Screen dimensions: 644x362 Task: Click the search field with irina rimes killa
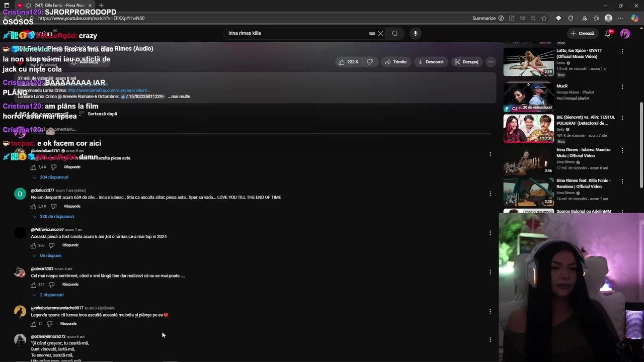(x=297, y=33)
